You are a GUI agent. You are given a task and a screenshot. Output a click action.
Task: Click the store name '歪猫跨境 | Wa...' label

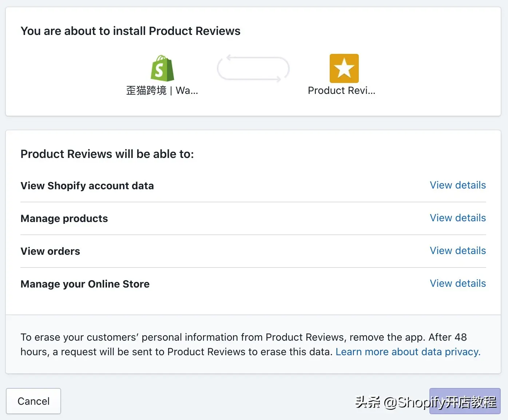pyautogui.click(x=162, y=91)
